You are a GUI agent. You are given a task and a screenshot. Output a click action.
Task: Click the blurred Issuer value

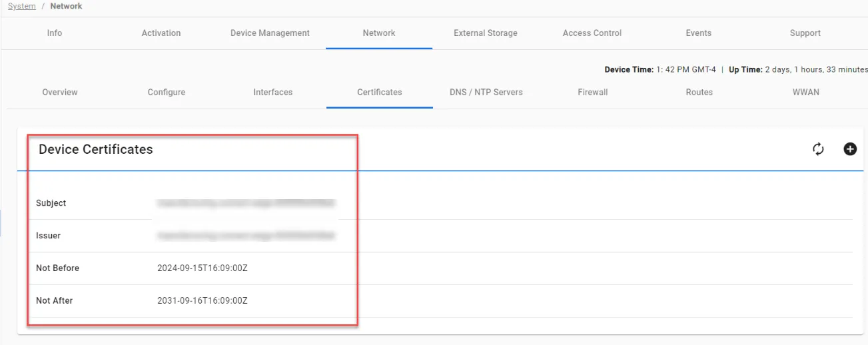coord(246,236)
